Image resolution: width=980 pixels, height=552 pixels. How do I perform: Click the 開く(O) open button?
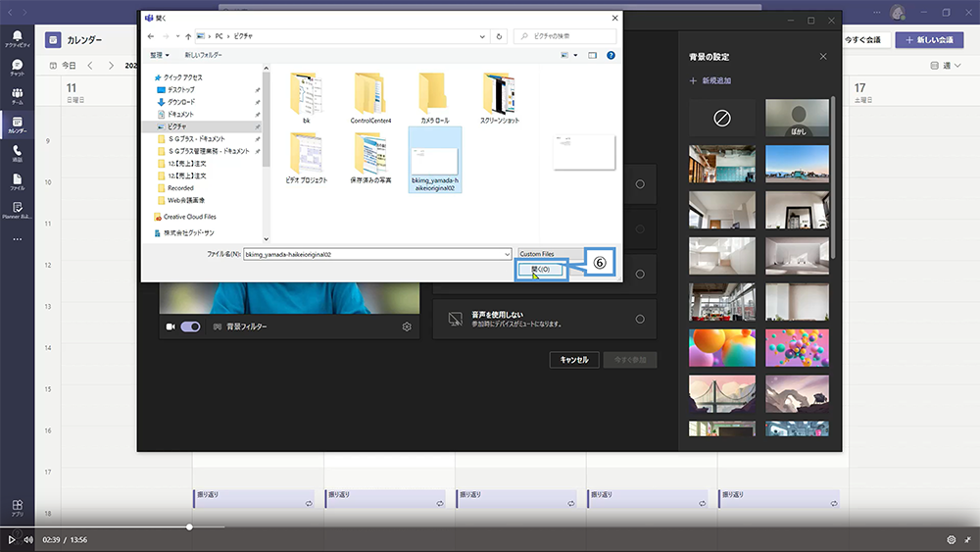[x=541, y=270]
